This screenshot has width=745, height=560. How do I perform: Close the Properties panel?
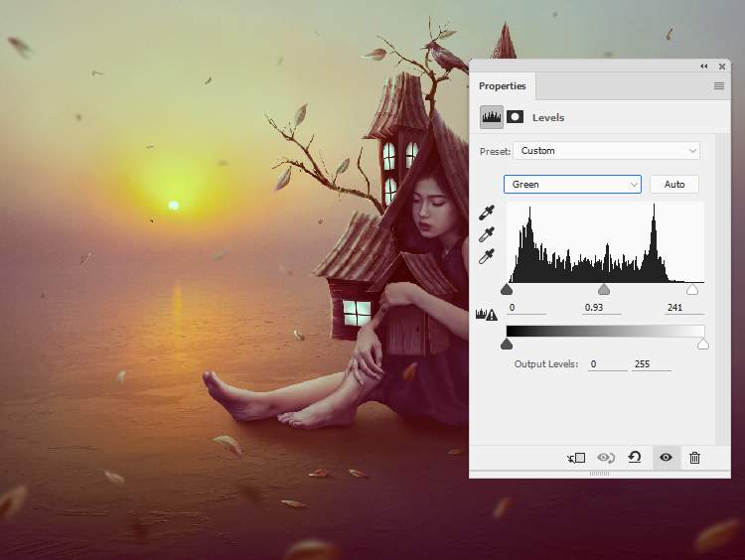pyautogui.click(x=722, y=67)
